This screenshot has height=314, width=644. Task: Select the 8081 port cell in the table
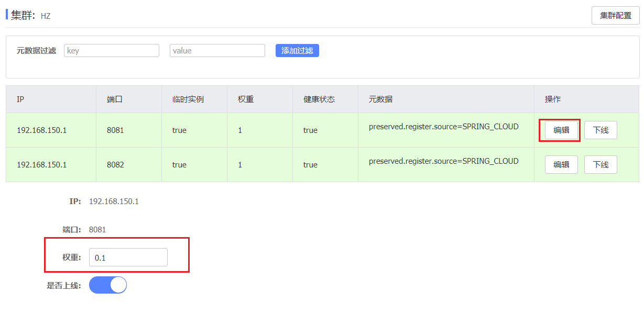(115, 130)
